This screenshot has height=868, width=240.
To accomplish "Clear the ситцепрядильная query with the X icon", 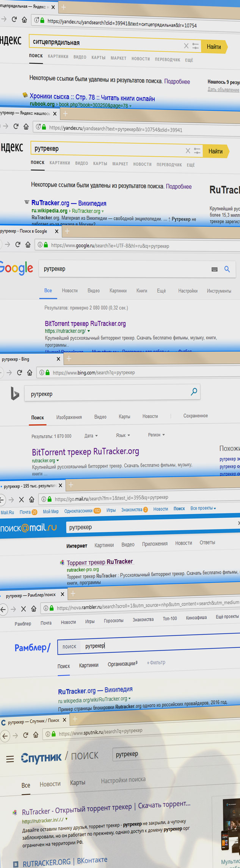I will click(x=186, y=46).
